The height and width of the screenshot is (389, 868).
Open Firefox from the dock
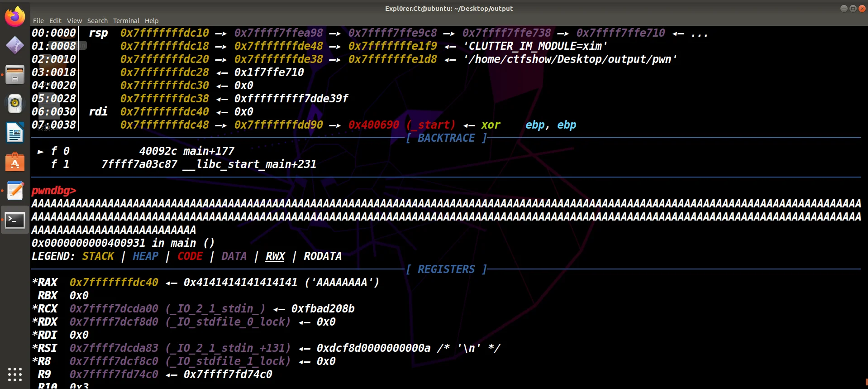15,17
